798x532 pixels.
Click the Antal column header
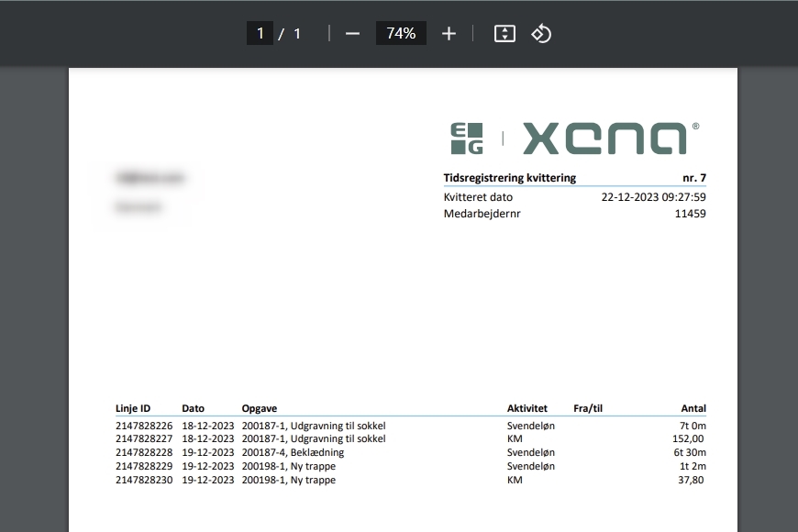[x=693, y=408]
